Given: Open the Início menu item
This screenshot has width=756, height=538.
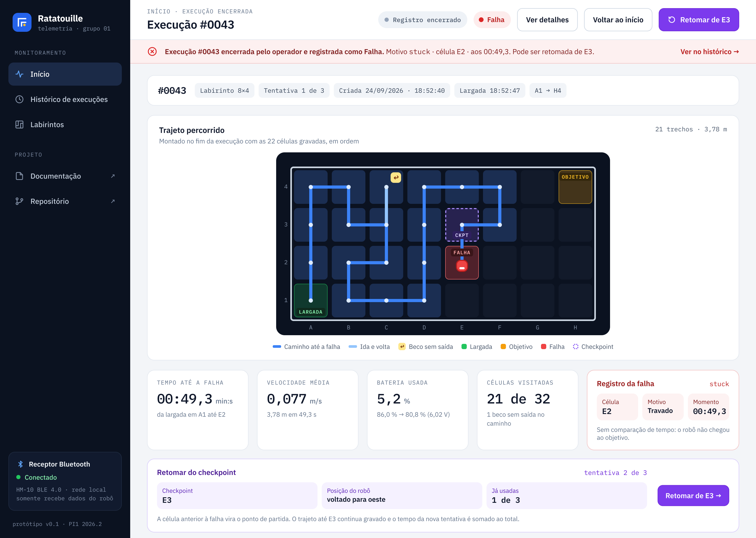Looking at the screenshot, I should (x=65, y=74).
